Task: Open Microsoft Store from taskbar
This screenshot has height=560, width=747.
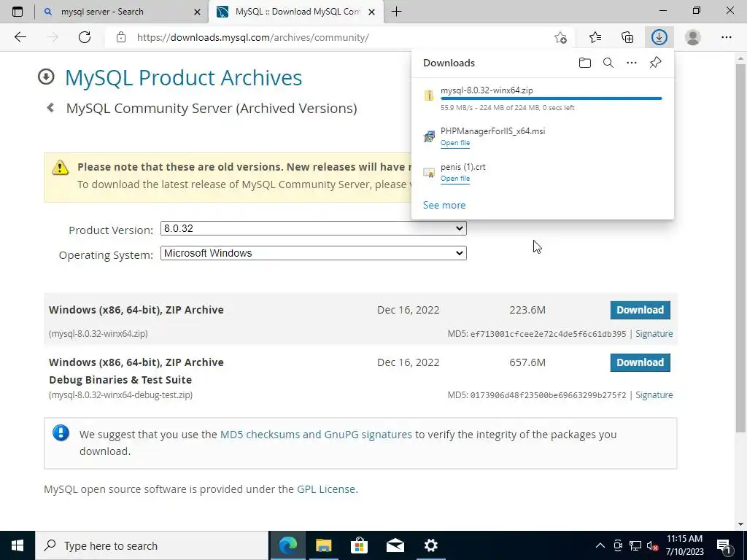Action: [359, 545]
